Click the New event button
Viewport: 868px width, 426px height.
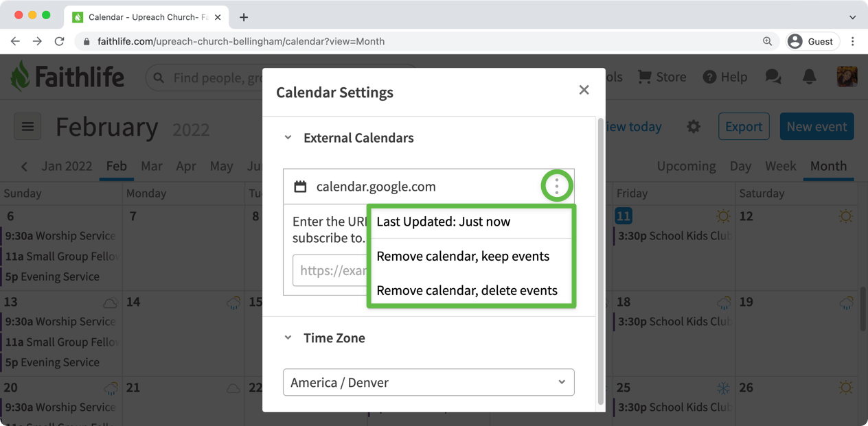pyautogui.click(x=816, y=127)
